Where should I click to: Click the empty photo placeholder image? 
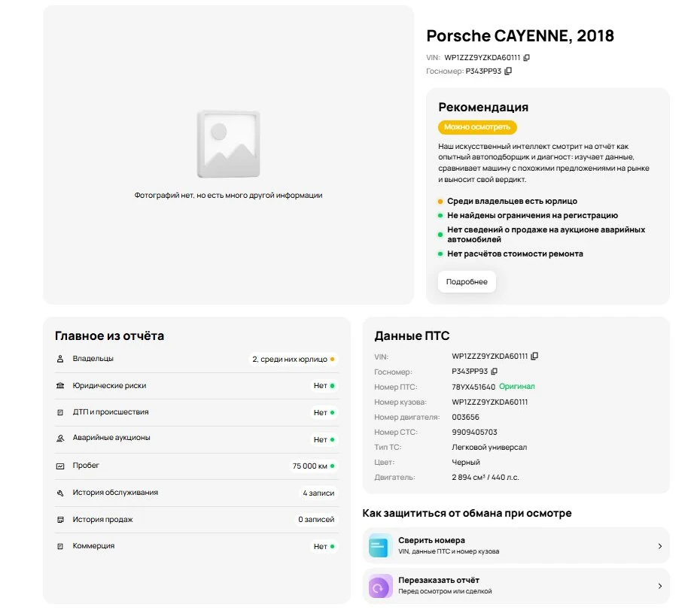pyautogui.click(x=228, y=144)
